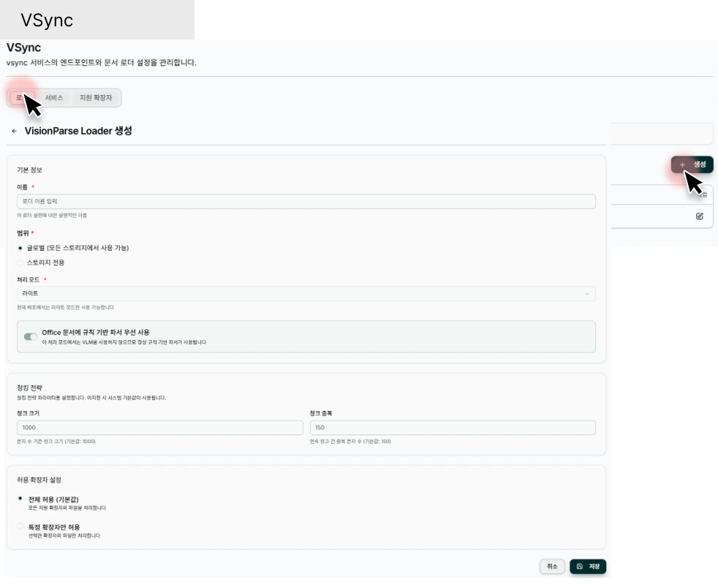718x588 pixels.
Task: Click the VisionParse Loader 생성 heading
Action: pyautogui.click(x=78, y=131)
